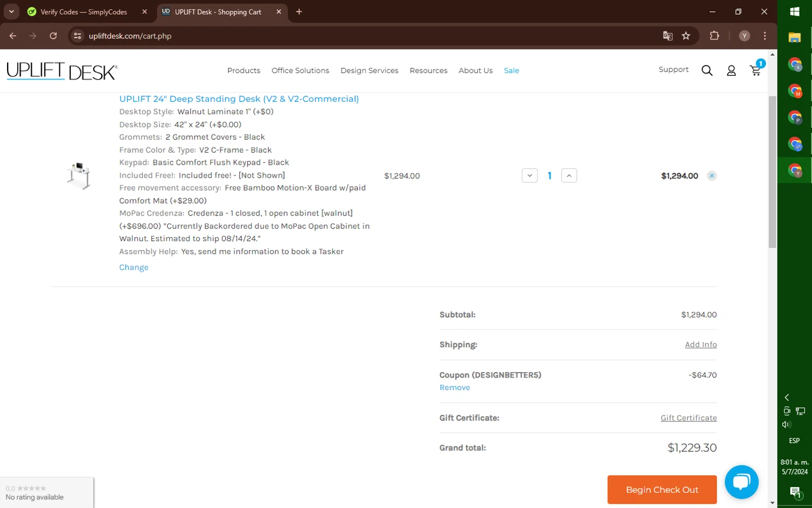Remove the DESIGNBETTER5 coupon
Image resolution: width=812 pixels, height=508 pixels.
point(455,387)
